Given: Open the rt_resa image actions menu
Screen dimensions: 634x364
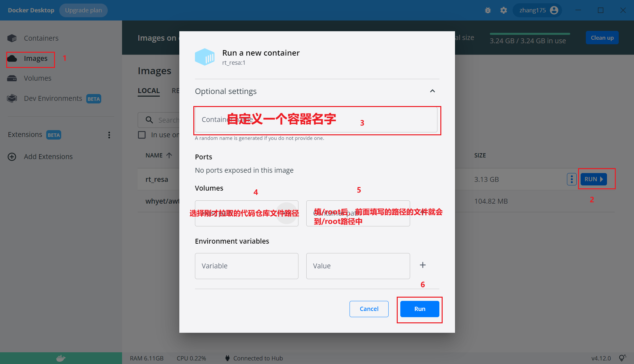Looking at the screenshot, I should coord(572,179).
